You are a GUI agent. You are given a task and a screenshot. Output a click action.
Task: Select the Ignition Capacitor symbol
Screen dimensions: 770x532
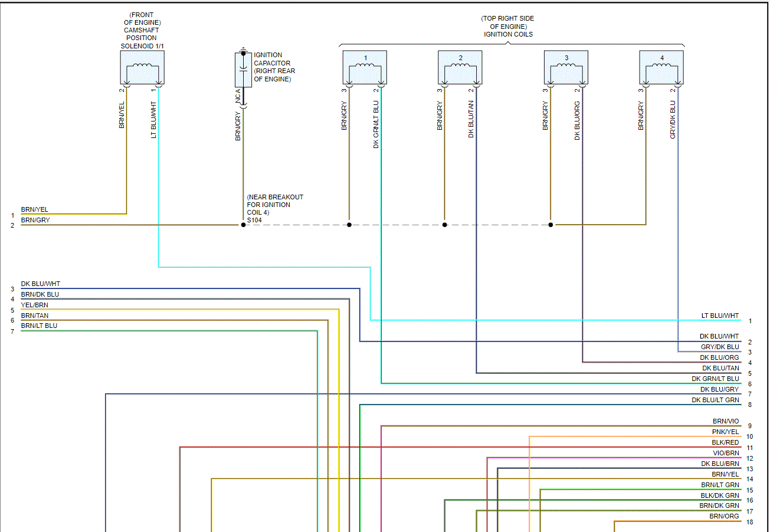tap(243, 70)
